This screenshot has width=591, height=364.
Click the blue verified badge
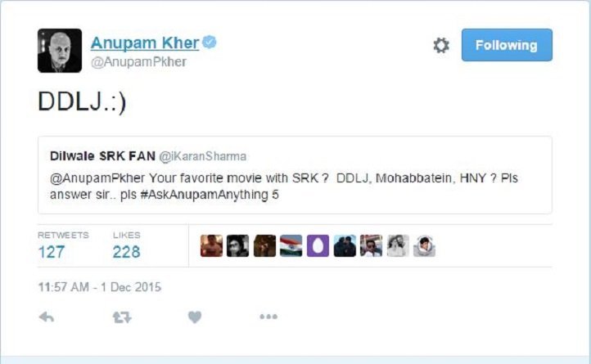pyautogui.click(x=210, y=43)
